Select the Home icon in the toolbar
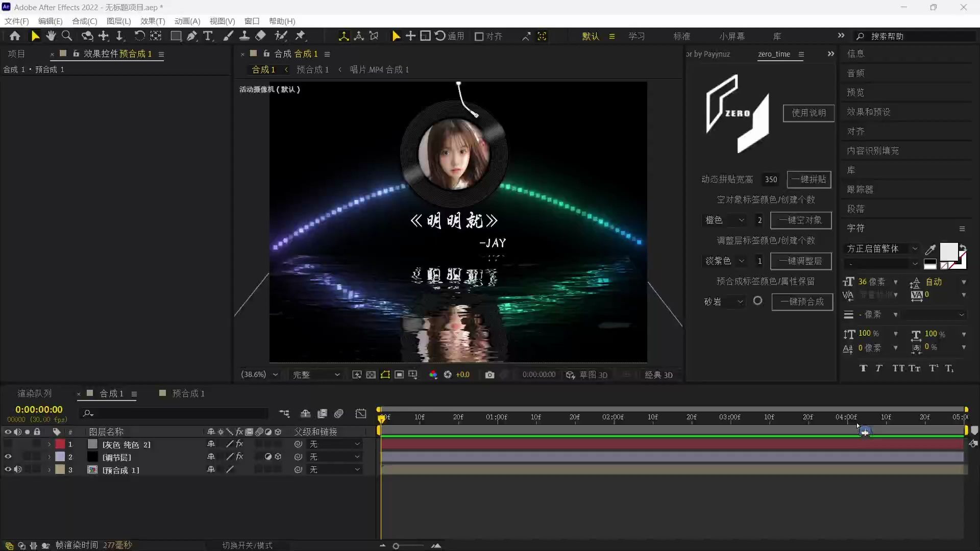 click(x=15, y=36)
